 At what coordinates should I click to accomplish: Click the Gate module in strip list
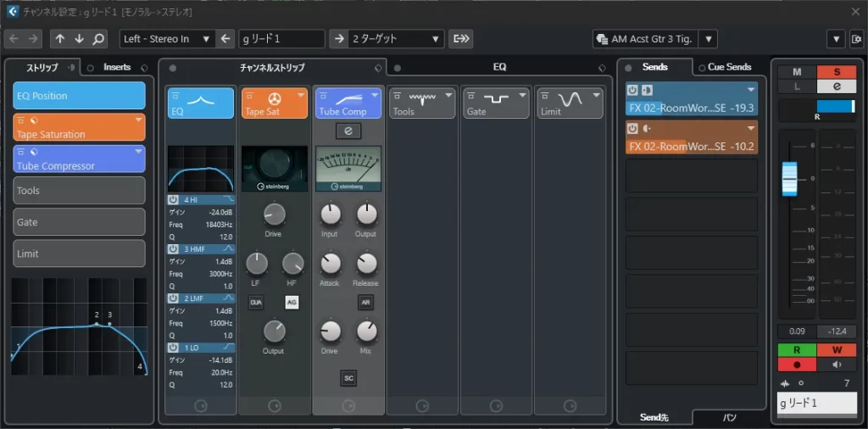tap(79, 222)
